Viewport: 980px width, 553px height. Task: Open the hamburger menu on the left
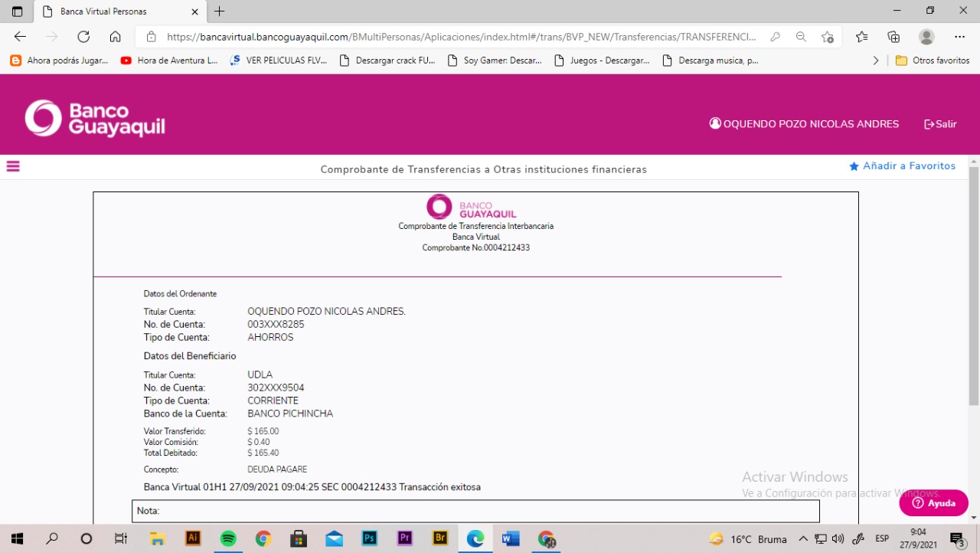click(13, 166)
